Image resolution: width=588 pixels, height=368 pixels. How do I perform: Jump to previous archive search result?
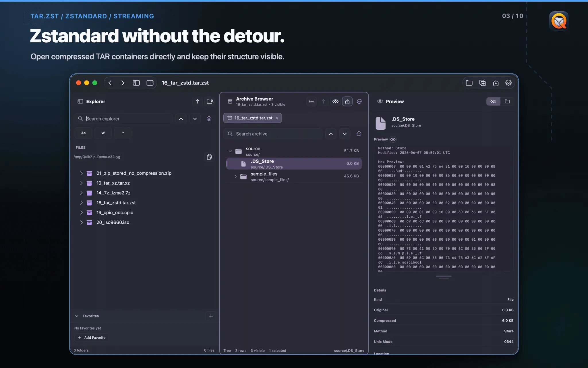[x=331, y=134]
